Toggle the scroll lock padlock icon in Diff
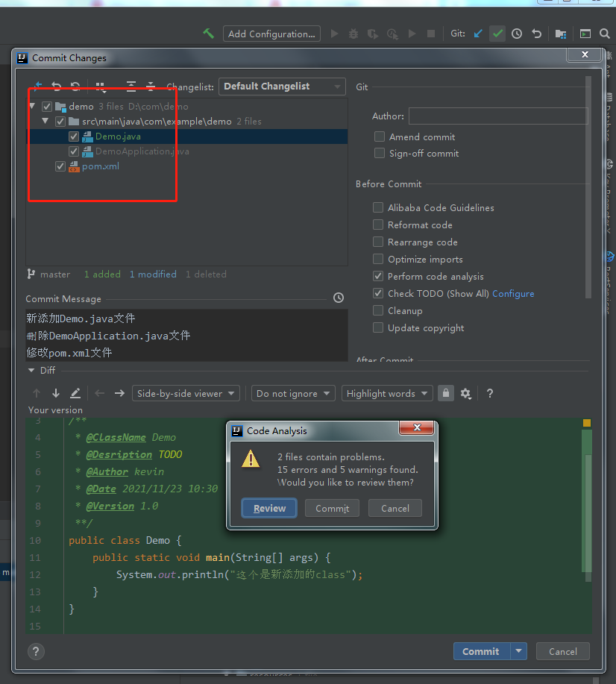 pos(446,393)
